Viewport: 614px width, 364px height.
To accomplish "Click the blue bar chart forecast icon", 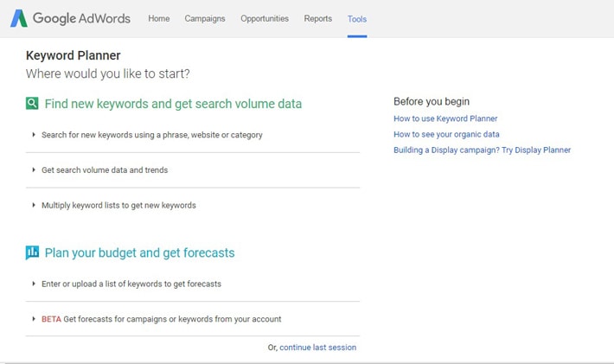I will [32, 252].
